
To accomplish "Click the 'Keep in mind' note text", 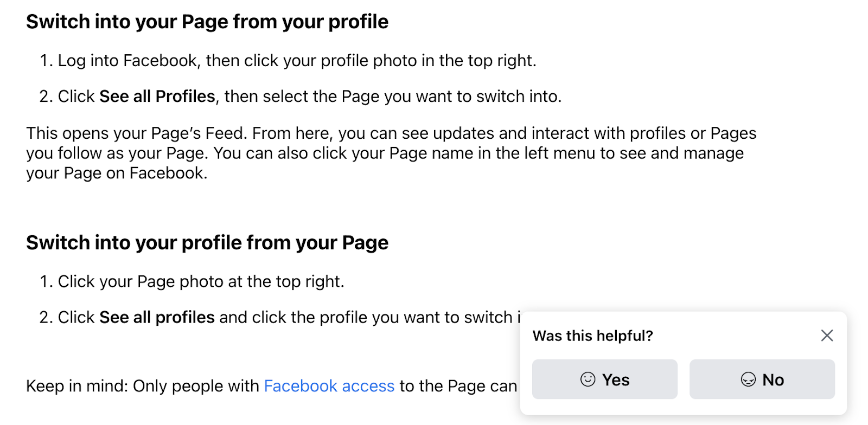I will pyautogui.click(x=142, y=386).
